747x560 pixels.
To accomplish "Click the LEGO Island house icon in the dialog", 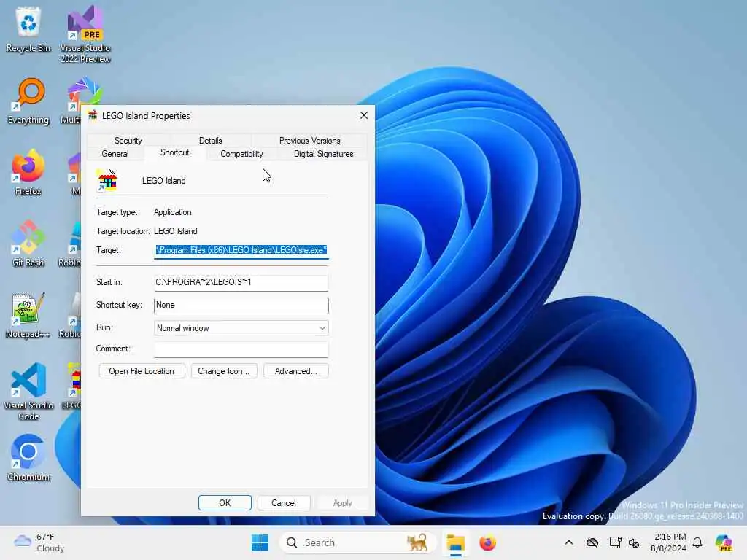I will [x=107, y=181].
